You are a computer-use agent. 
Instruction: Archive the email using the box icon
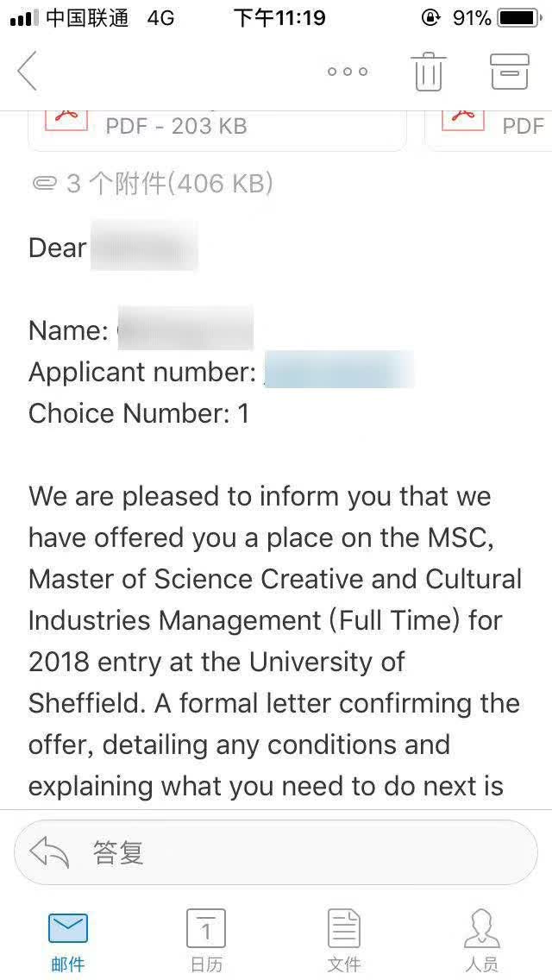tap(509, 71)
